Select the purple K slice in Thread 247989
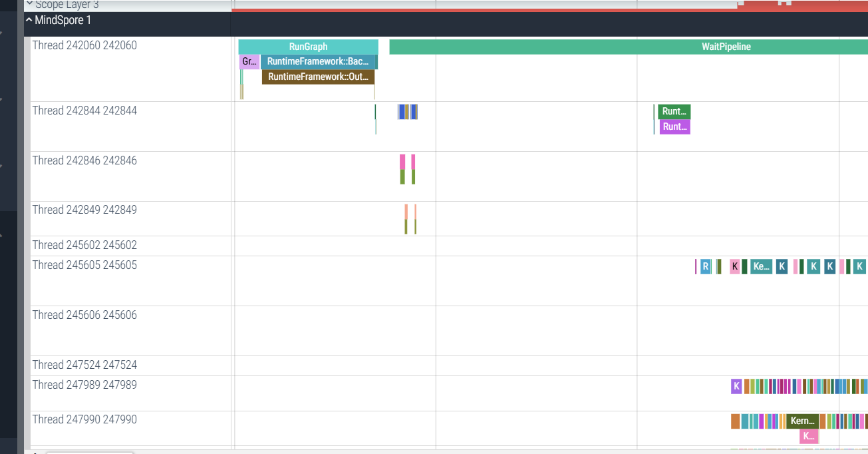This screenshot has height=454, width=868. pyautogui.click(x=736, y=386)
